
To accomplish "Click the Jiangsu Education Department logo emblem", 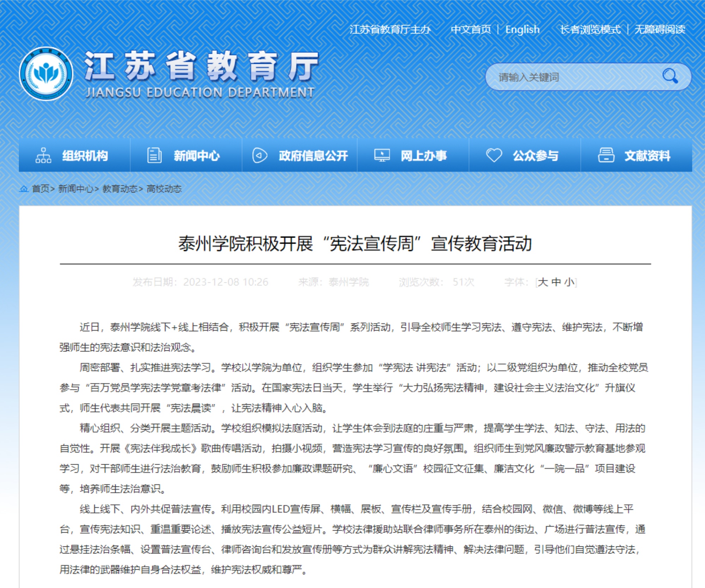I will [46, 74].
